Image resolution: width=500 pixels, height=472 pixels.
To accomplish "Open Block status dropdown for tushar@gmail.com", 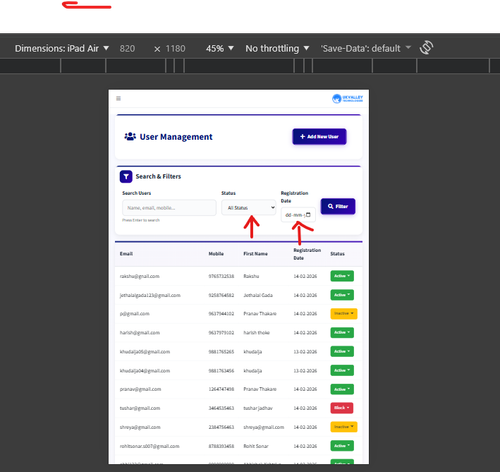I will click(342, 408).
